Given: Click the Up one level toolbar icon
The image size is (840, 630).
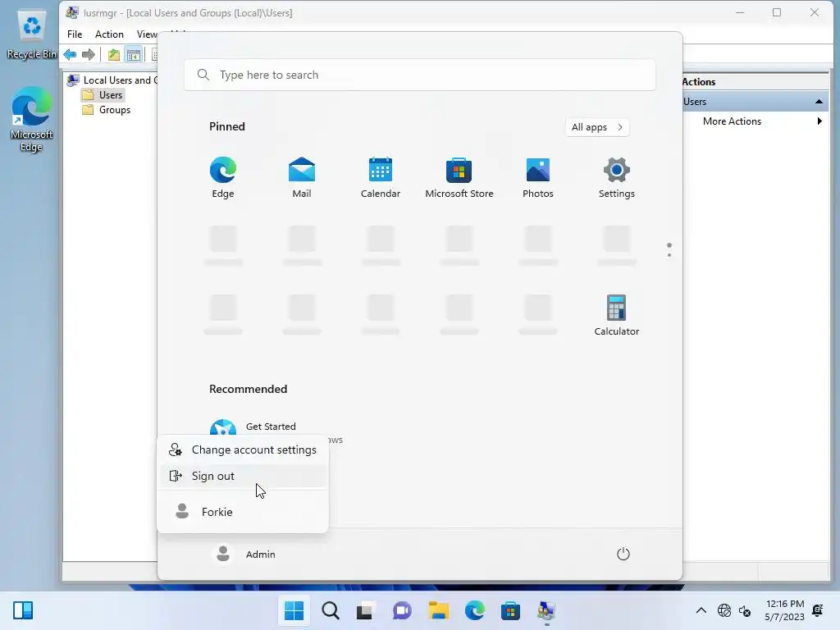Looking at the screenshot, I should click(113, 55).
